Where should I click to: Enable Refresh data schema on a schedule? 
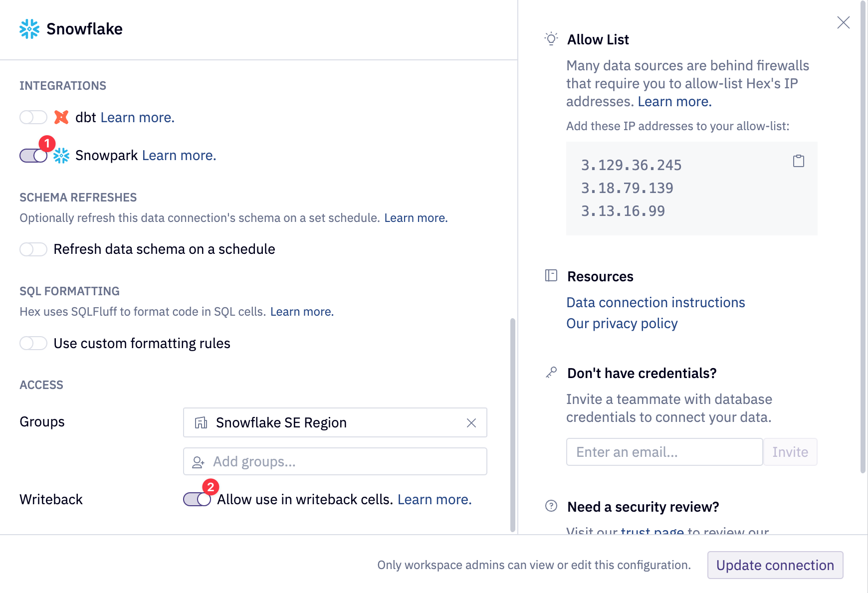(33, 249)
